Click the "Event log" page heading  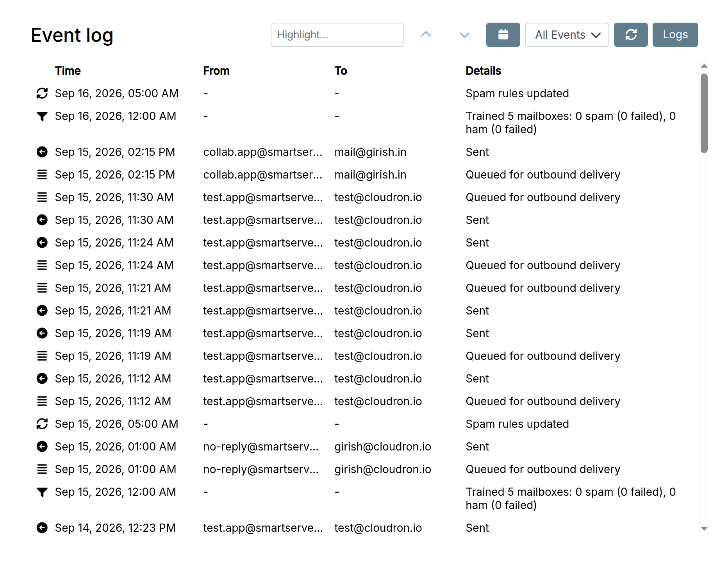pyautogui.click(x=72, y=36)
